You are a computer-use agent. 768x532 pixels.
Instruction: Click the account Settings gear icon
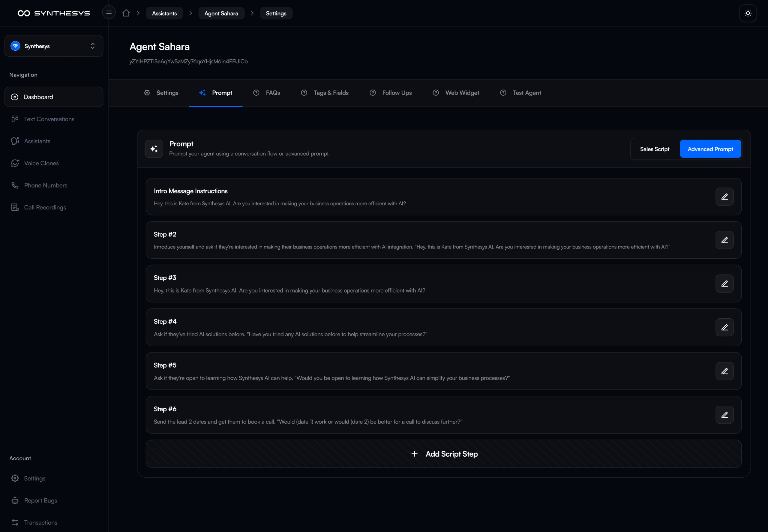tap(15, 478)
